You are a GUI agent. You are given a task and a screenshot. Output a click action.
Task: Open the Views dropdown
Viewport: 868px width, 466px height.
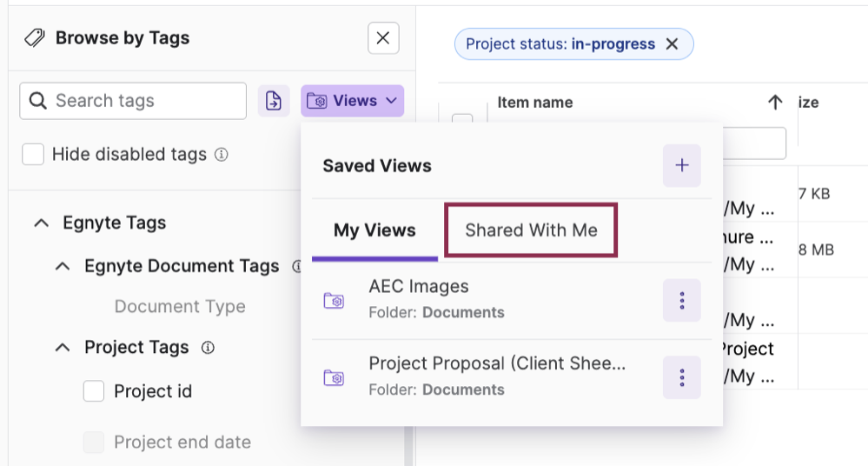(353, 101)
